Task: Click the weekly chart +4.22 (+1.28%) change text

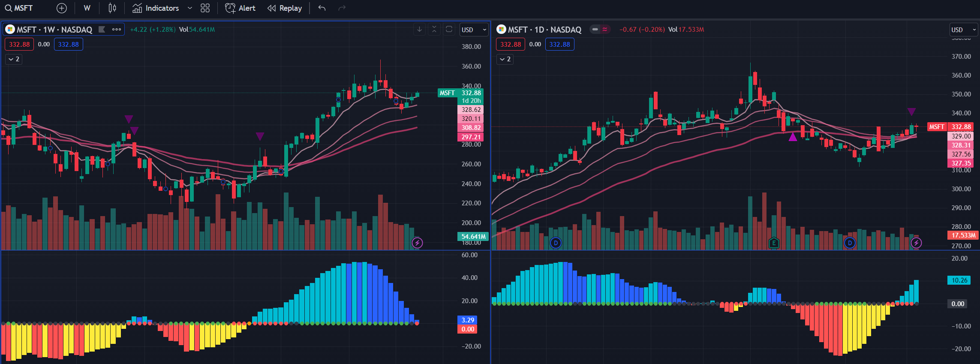Action: [153, 30]
